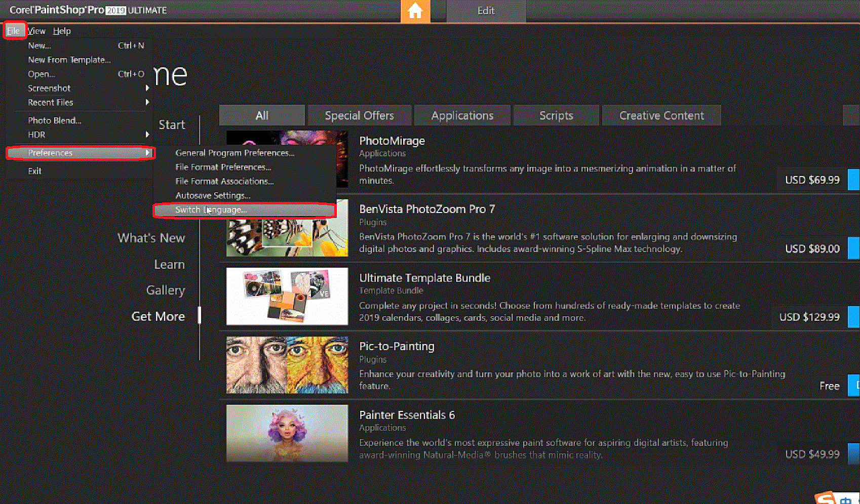Click the Ultimate Template Bundle thumbnail

tap(287, 296)
